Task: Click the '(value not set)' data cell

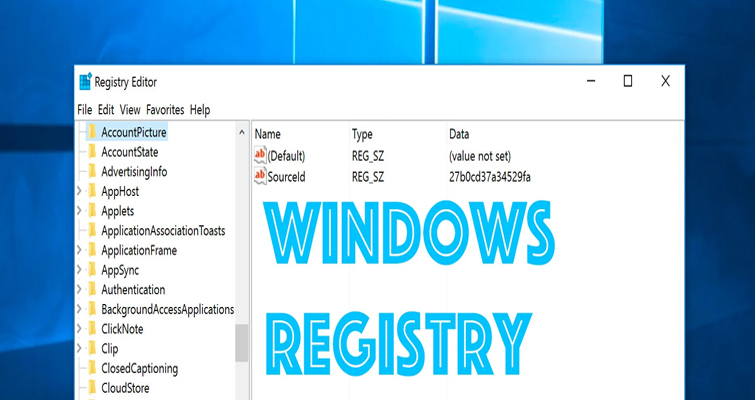Action: 480,156
